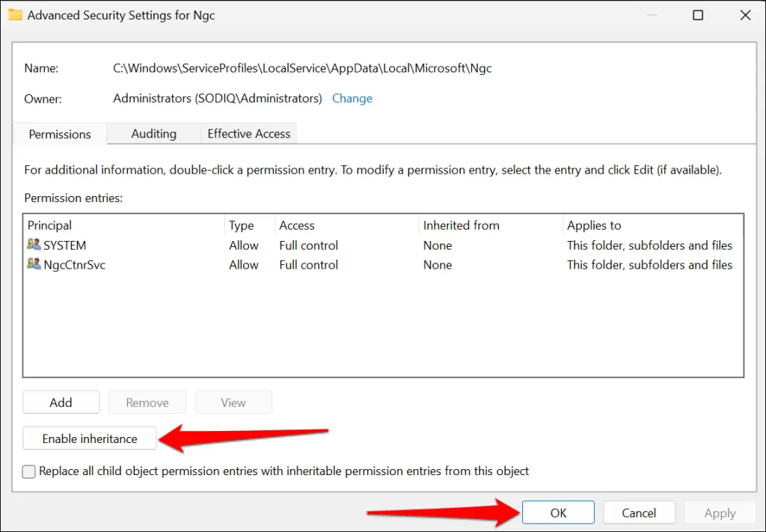Screen dimensions: 766x532
Task: Close the Advanced Security Settings dialog
Action: pyautogui.click(x=744, y=15)
